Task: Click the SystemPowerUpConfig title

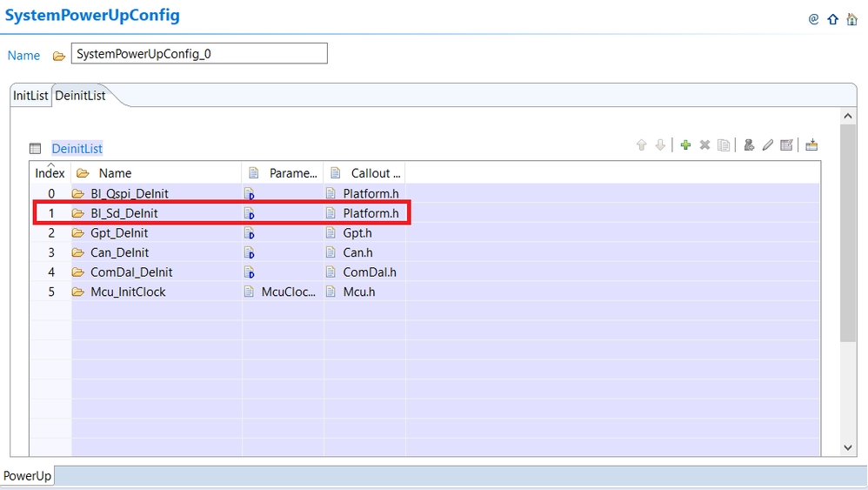Action: coord(92,15)
